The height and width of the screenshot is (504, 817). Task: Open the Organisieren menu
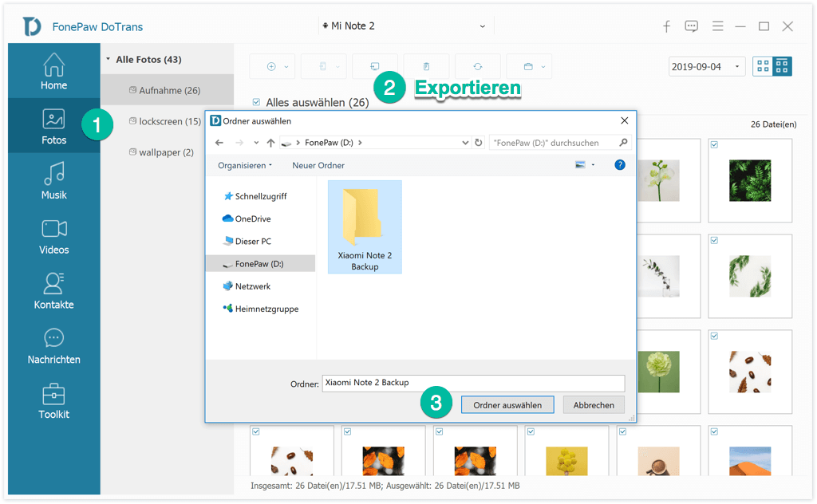[x=245, y=166]
